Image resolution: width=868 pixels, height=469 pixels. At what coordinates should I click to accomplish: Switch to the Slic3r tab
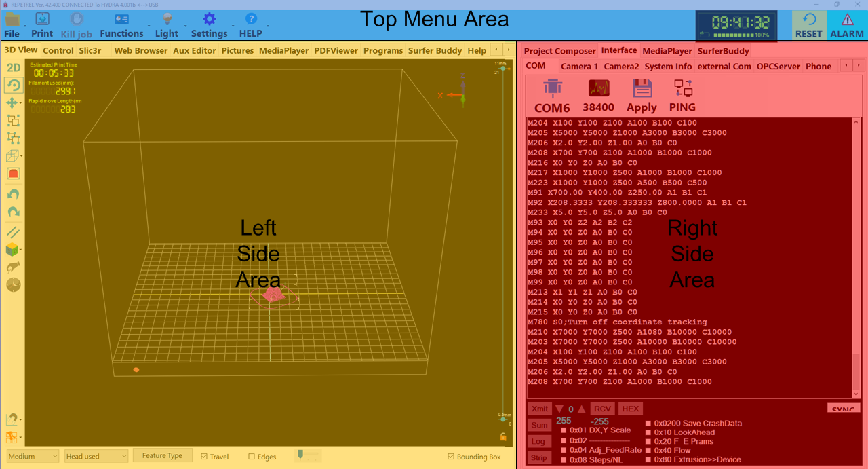(x=90, y=50)
